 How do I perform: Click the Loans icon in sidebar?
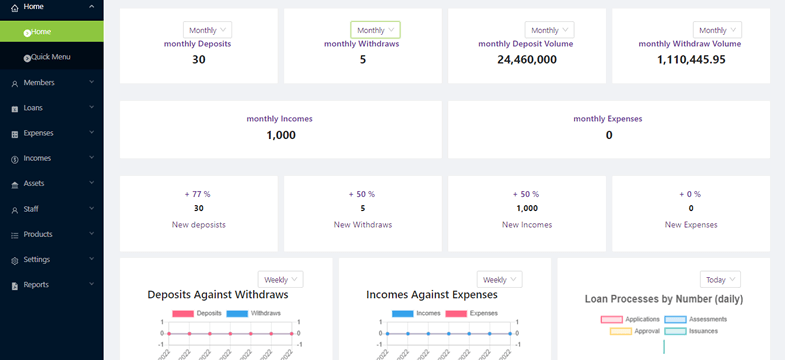15,109
